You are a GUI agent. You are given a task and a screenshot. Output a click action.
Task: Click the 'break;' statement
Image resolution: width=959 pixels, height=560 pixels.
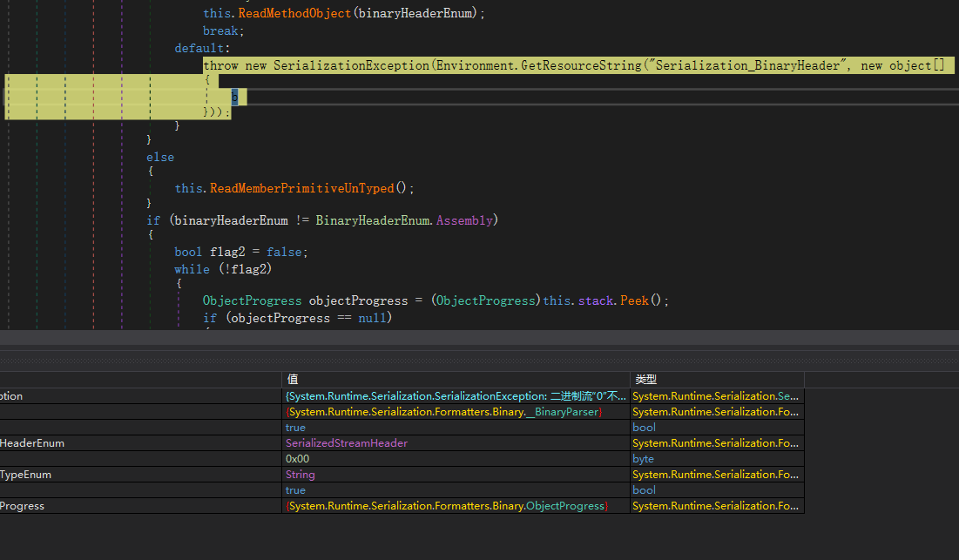(224, 30)
